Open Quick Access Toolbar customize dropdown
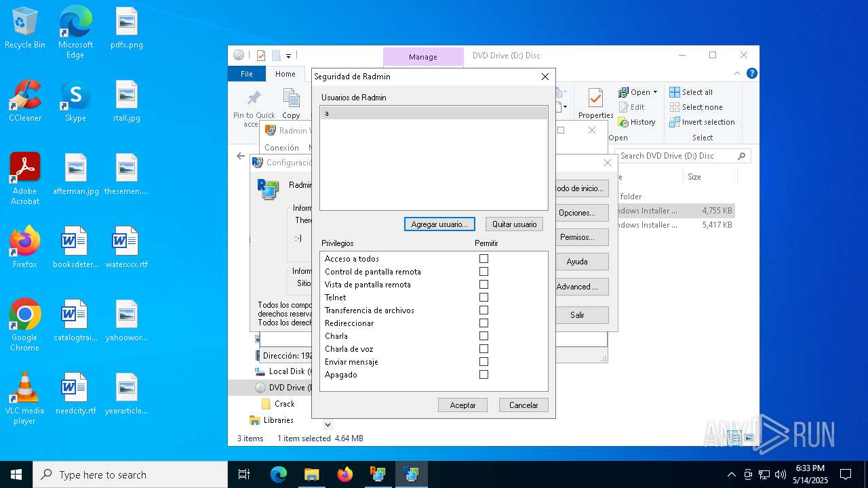 (x=288, y=56)
